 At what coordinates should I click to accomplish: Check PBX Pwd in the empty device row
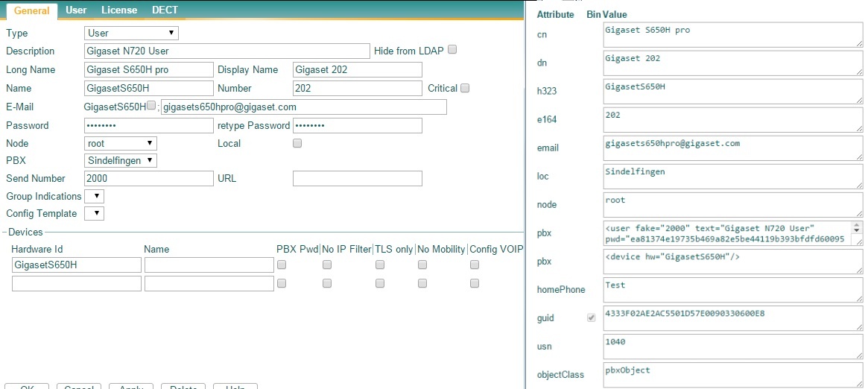pyautogui.click(x=282, y=282)
